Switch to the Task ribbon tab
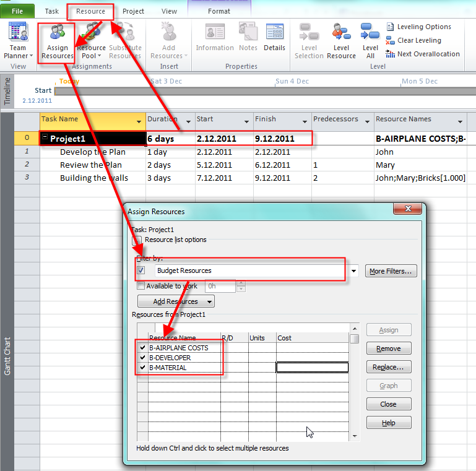This screenshot has width=476, height=471. [x=52, y=11]
